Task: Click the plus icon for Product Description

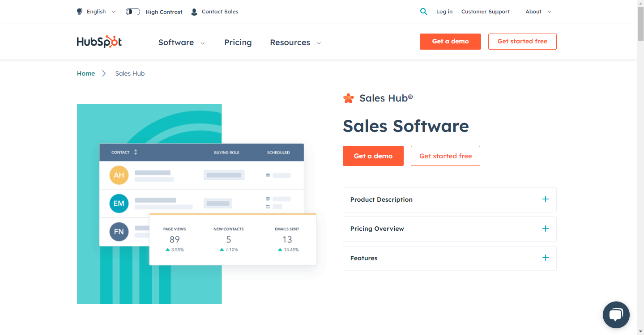Action: pos(545,199)
